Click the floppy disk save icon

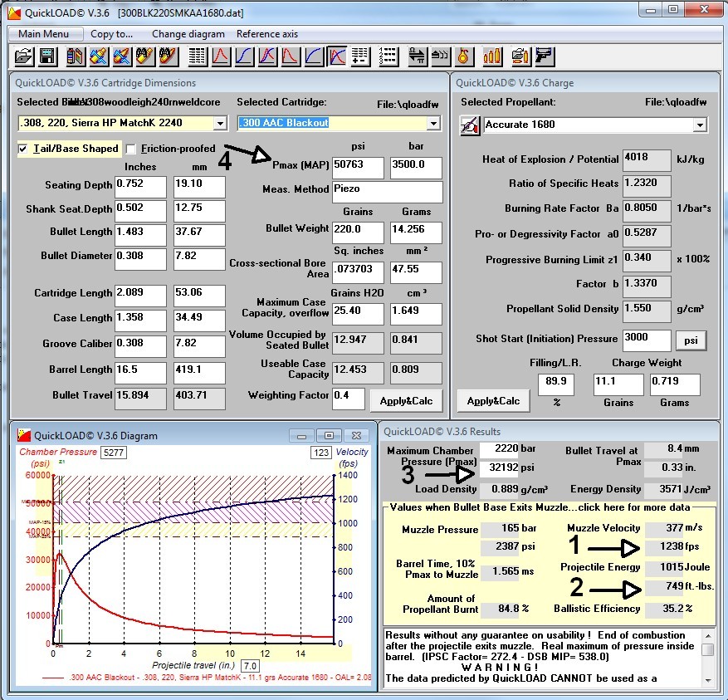coord(46,56)
